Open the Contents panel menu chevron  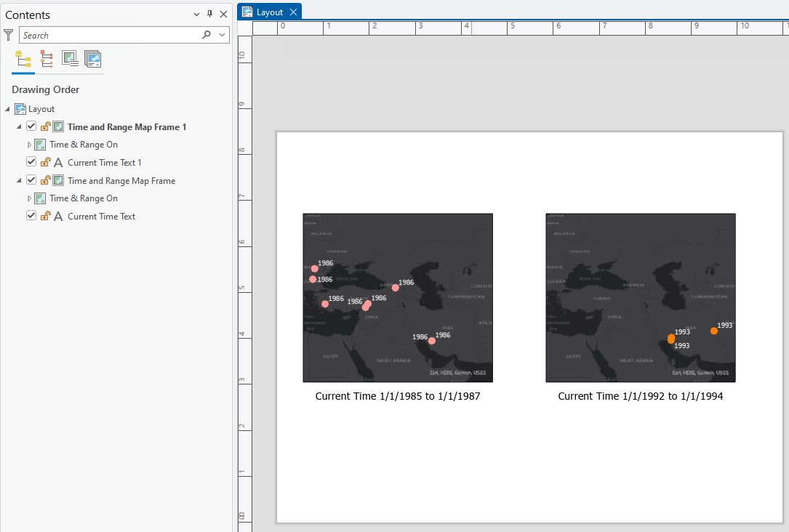point(196,14)
